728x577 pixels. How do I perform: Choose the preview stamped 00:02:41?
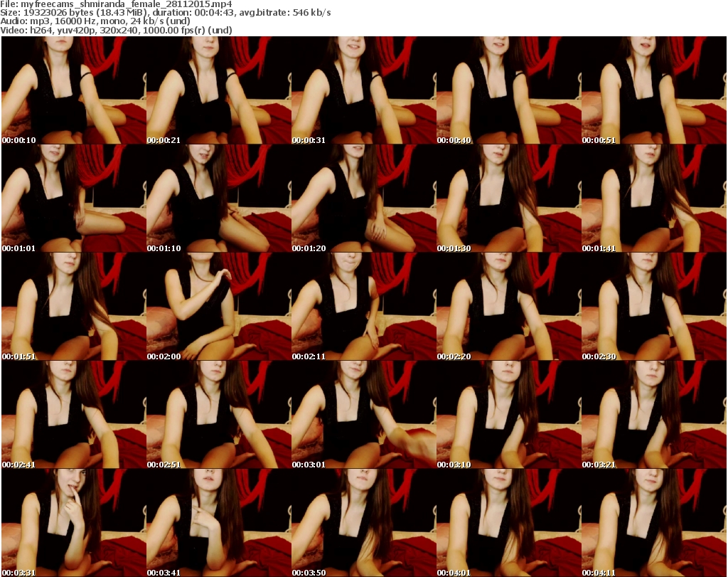74,415
